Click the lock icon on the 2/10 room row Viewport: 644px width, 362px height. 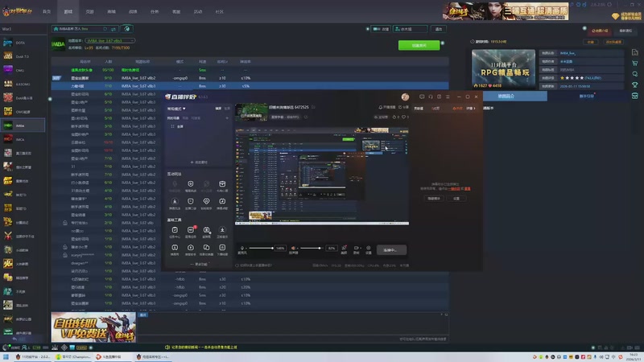pos(65,223)
